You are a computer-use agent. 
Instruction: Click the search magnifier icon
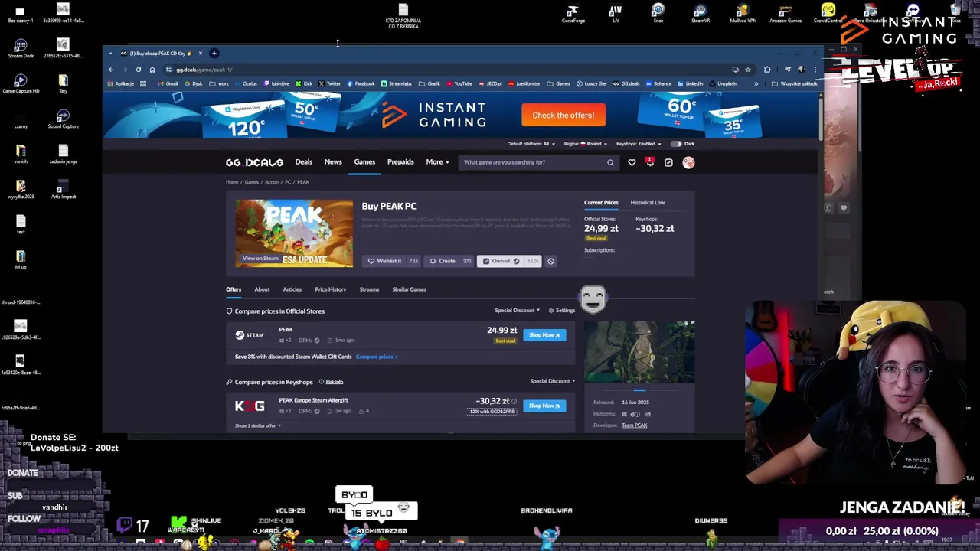[x=610, y=162]
